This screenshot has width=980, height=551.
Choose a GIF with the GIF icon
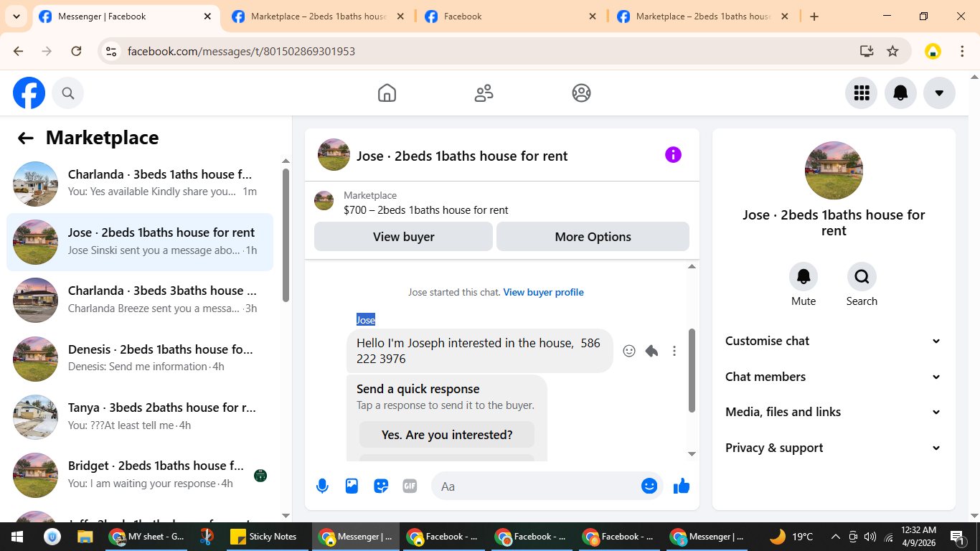(x=410, y=486)
